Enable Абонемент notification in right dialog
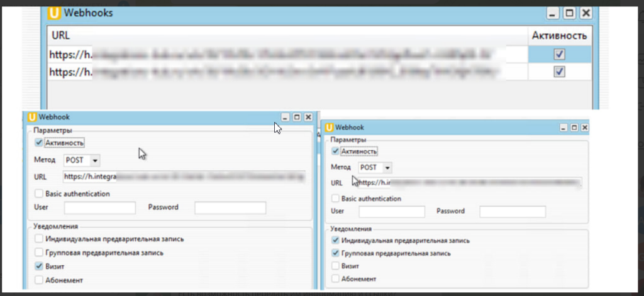The width and height of the screenshot is (644, 296). 336,278
